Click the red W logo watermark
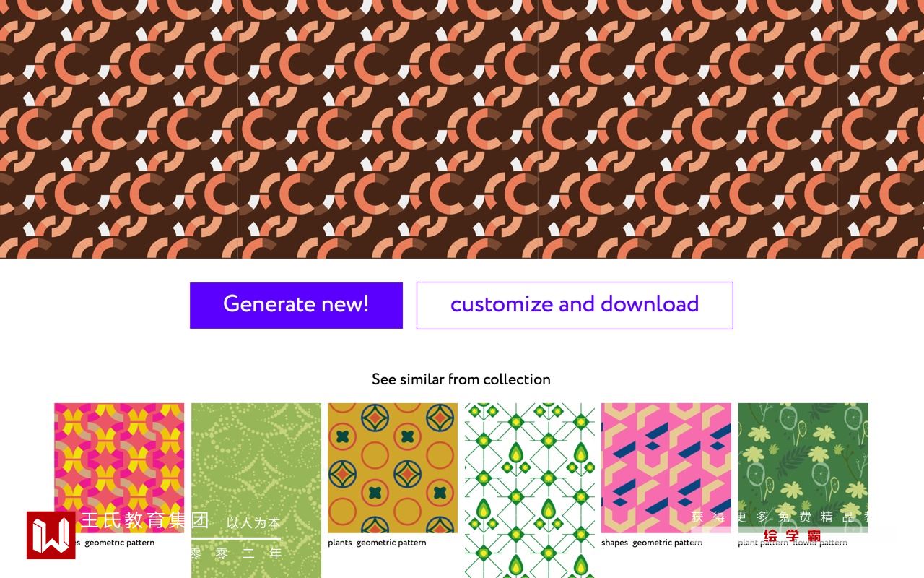 click(51, 535)
